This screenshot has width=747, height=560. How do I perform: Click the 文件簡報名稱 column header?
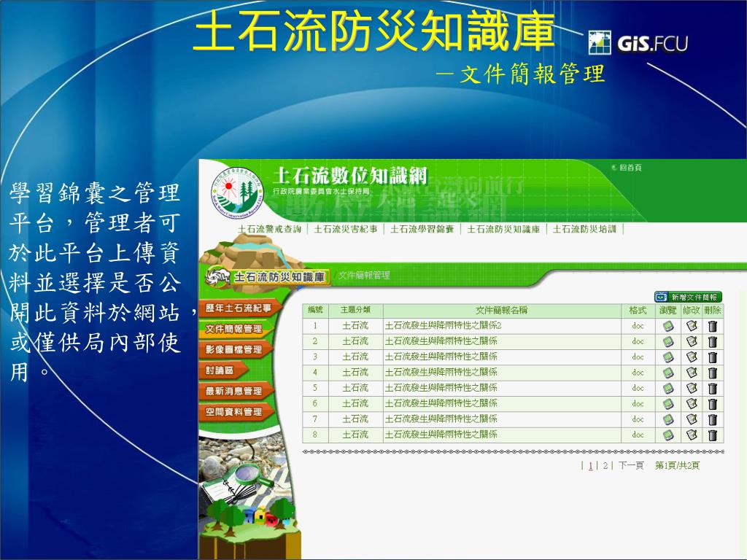pyautogui.click(x=502, y=311)
